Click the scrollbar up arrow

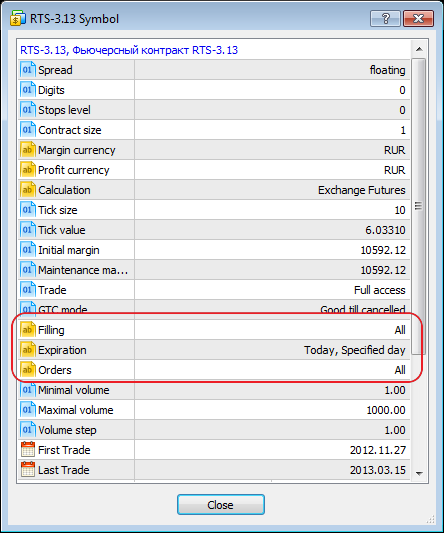[x=419, y=49]
